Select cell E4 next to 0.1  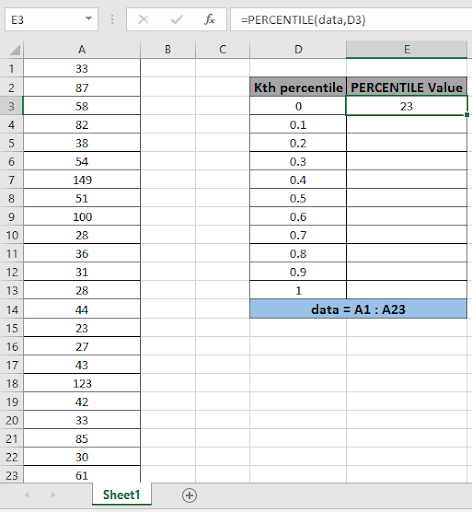click(x=407, y=125)
